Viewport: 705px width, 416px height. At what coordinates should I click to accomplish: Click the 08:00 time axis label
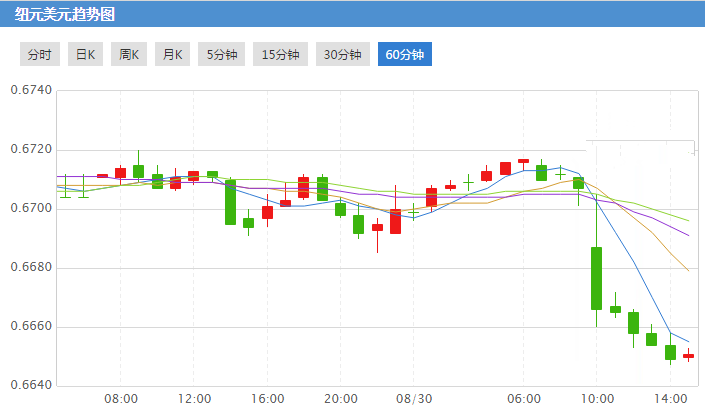point(121,399)
